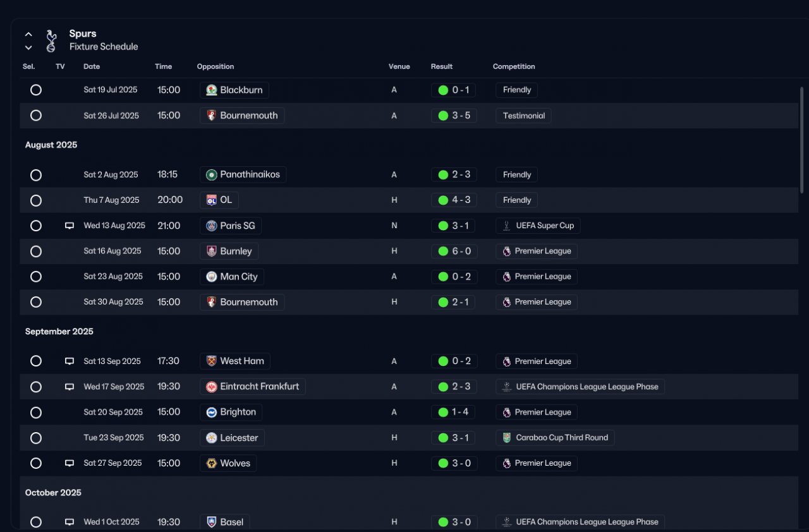809x532 pixels.
Task: Click the Wolves club badge icon
Action: point(212,463)
